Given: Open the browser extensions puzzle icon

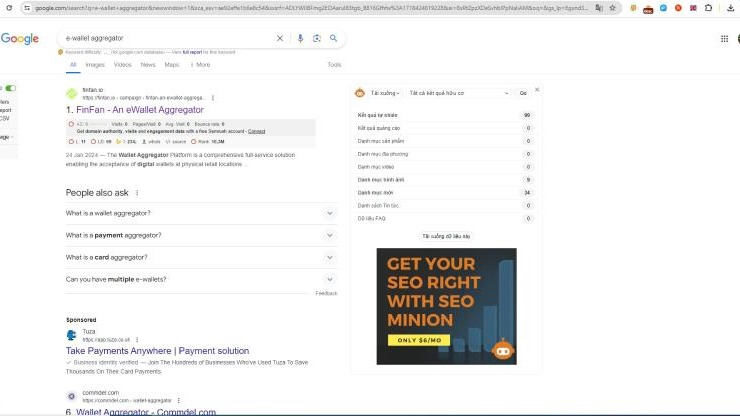Looking at the screenshot, I should click(708, 8).
